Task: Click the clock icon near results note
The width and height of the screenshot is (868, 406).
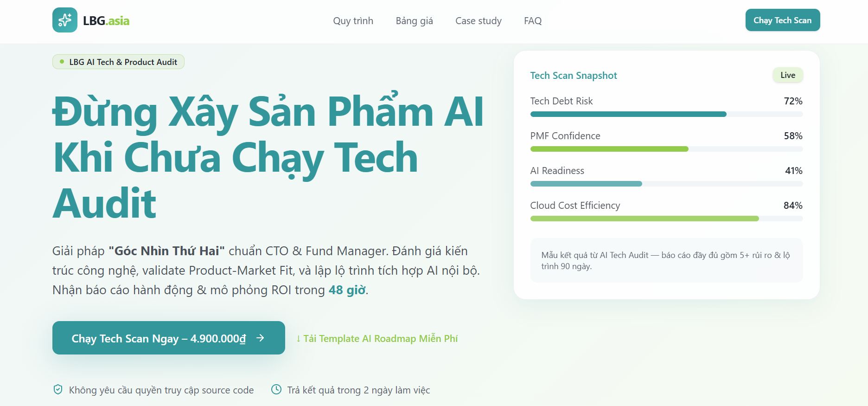Action: [276, 390]
